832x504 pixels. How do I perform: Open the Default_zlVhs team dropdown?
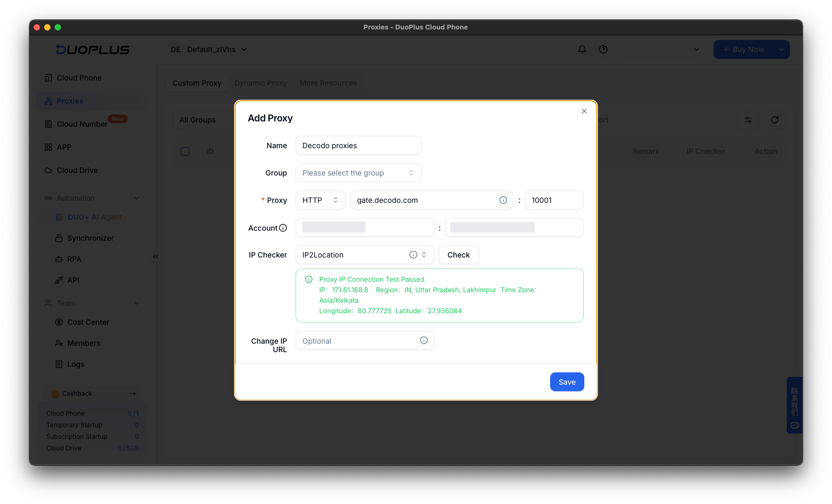pyautogui.click(x=209, y=49)
